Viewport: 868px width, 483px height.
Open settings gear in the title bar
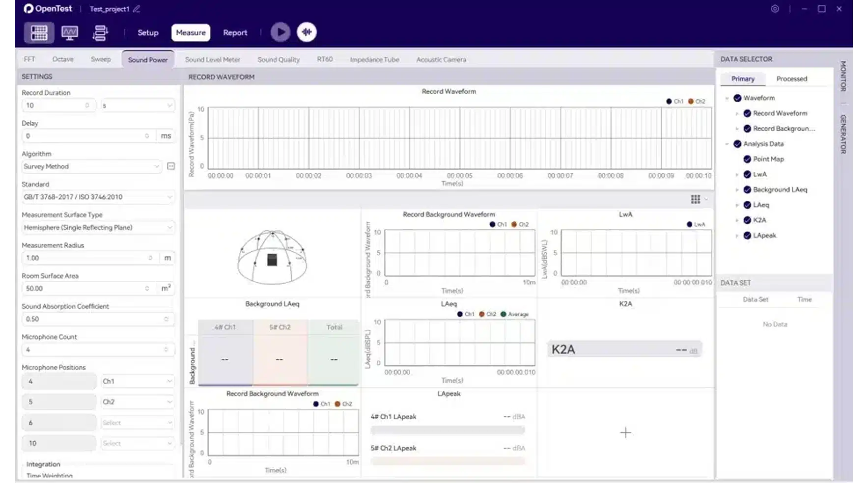[775, 9]
